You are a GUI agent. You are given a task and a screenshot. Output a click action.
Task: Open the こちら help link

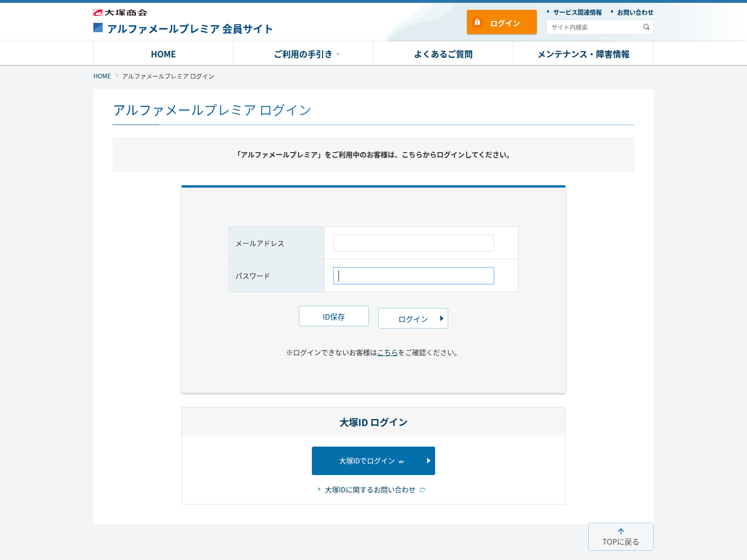click(388, 353)
